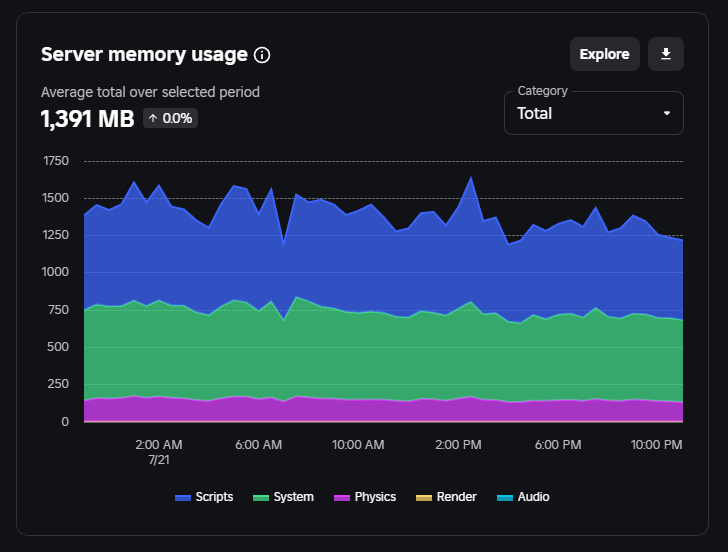Image resolution: width=728 pixels, height=552 pixels.
Task: Click the Explore button
Action: (604, 54)
